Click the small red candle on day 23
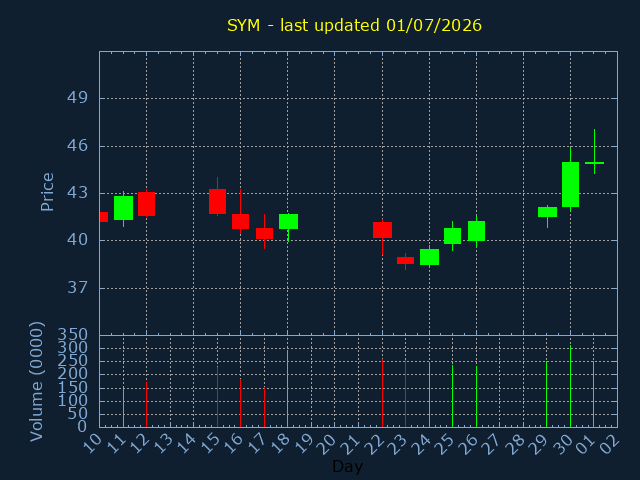 405,260
